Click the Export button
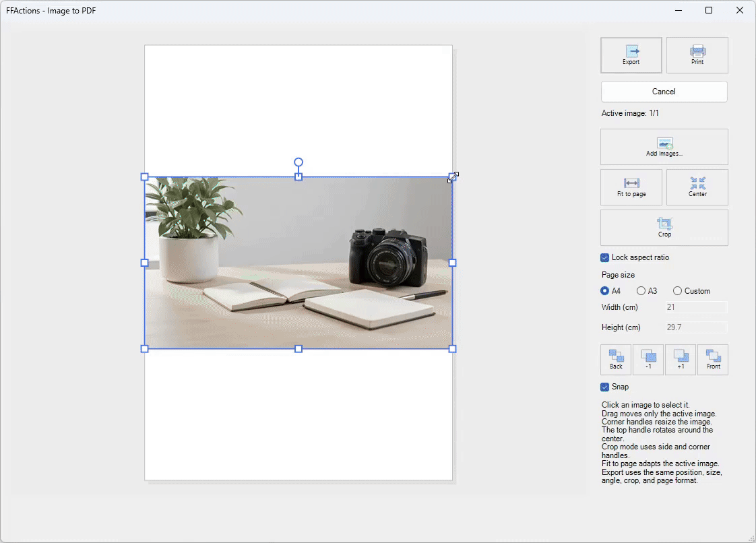756x543 pixels. pos(631,55)
